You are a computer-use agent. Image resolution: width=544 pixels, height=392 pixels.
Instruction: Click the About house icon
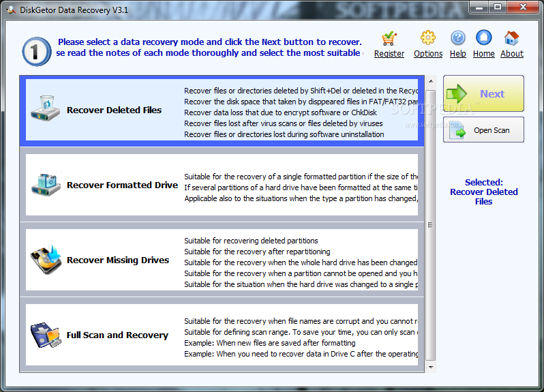pos(512,37)
